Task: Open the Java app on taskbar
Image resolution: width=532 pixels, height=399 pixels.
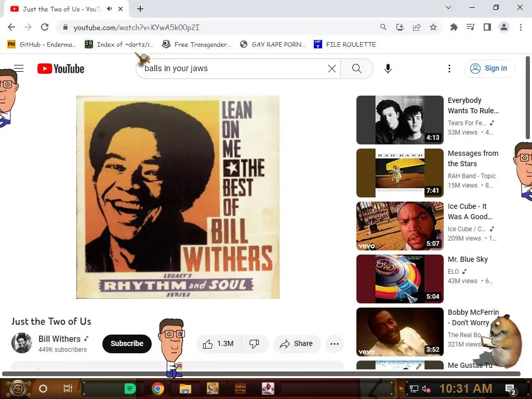Action: [268, 389]
